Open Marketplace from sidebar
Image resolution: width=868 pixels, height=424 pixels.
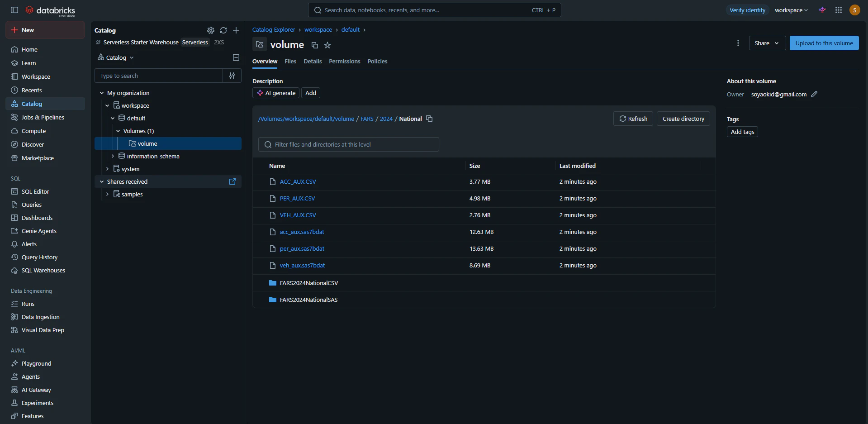point(45,158)
